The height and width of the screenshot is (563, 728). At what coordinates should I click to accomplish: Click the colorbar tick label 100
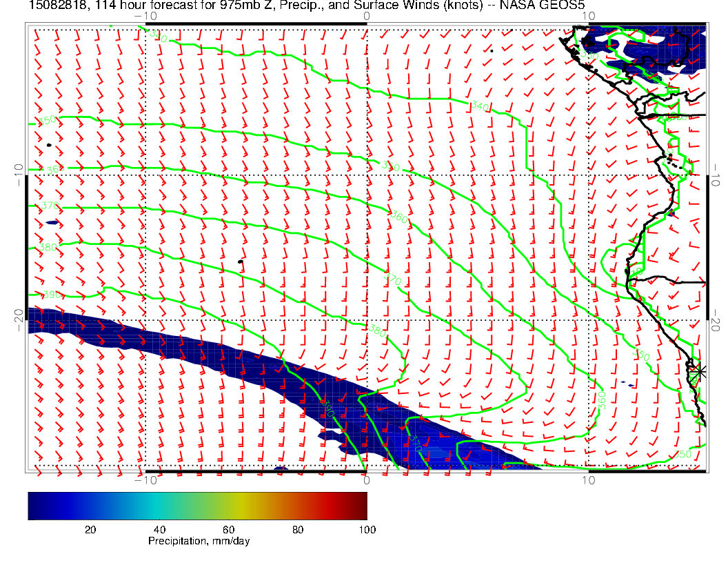tap(367, 529)
